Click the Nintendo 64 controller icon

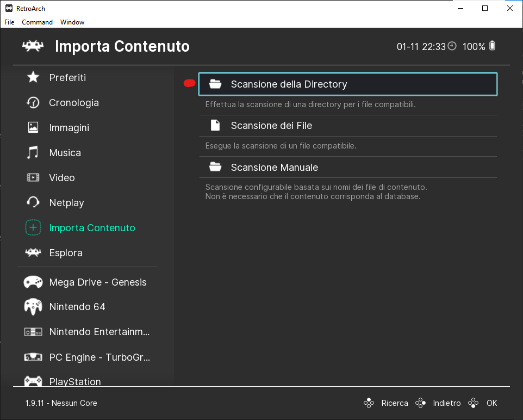(x=33, y=306)
